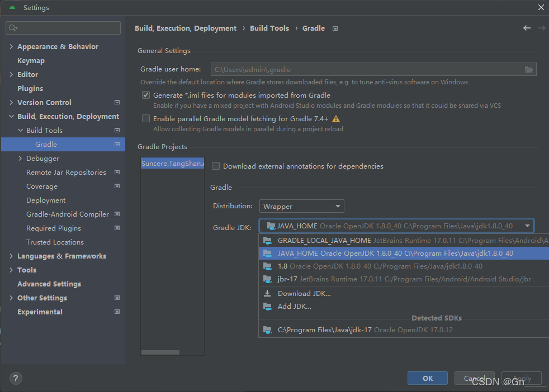Click the download arrow icon beside Download JDK
The height and width of the screenshot is (392, 549).
267,293
